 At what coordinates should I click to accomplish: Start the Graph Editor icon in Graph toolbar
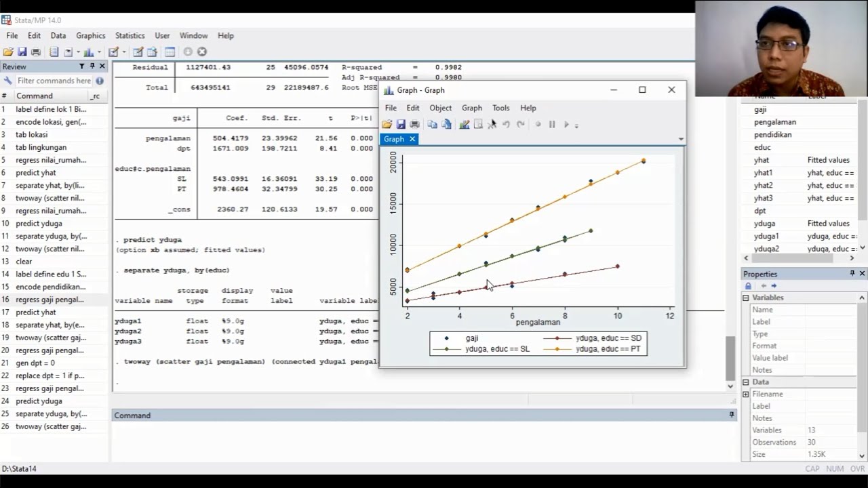465,125
